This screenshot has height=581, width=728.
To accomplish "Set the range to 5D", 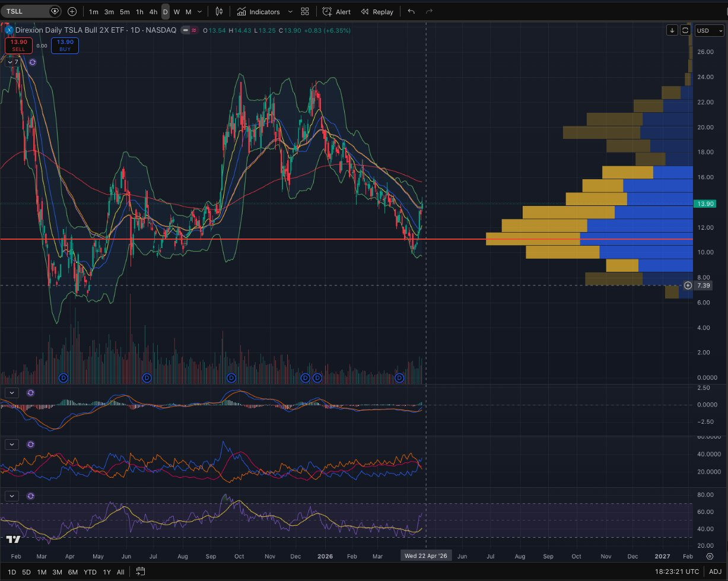I will [x=27, y=572].
